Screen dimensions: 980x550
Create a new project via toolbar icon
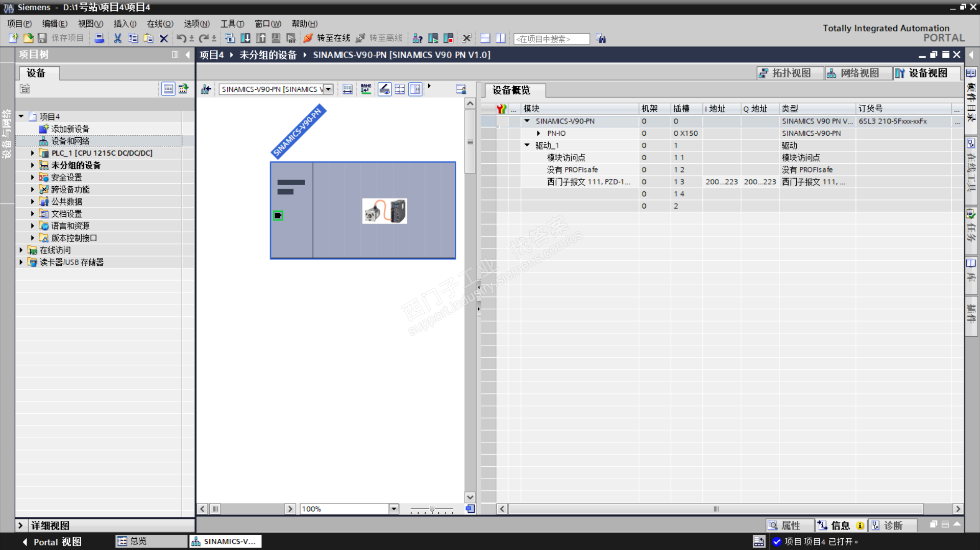[x=14, y=38]
